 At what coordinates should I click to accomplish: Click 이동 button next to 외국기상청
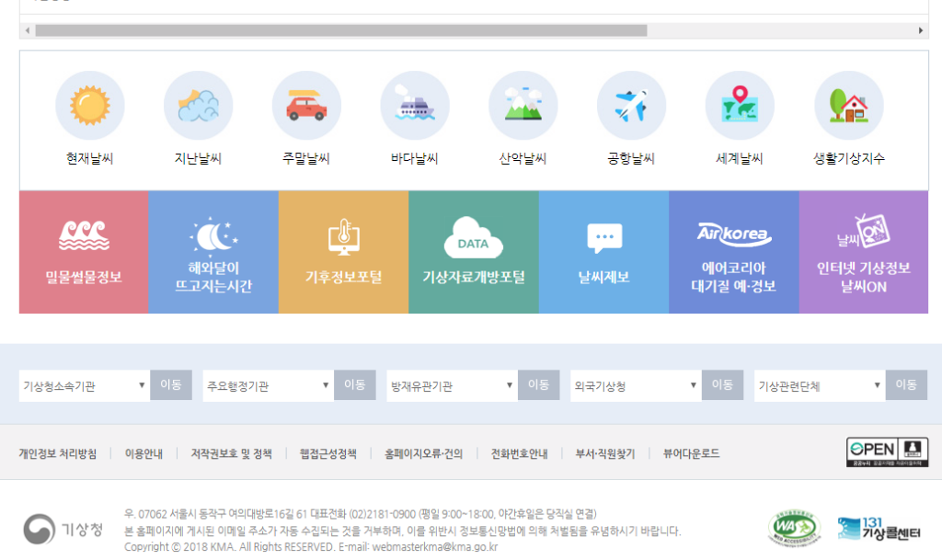[x=723, y=384]
